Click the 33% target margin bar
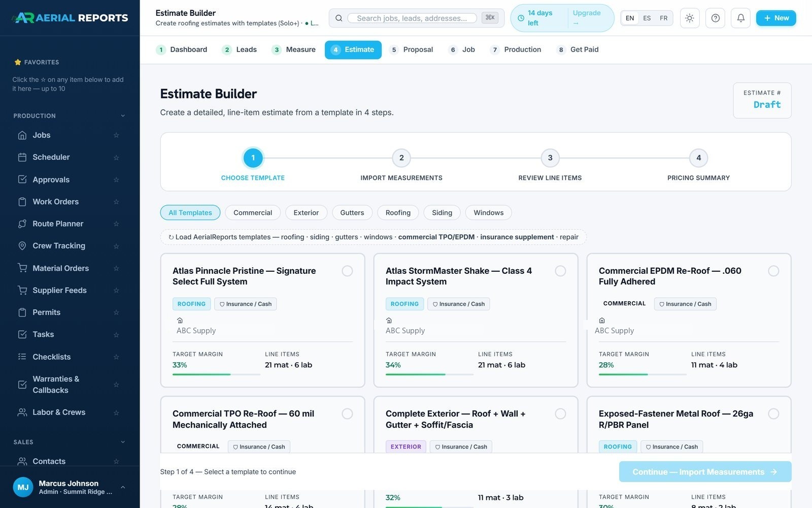This screenshot has height=508, width=812. (x=216, y=374)
